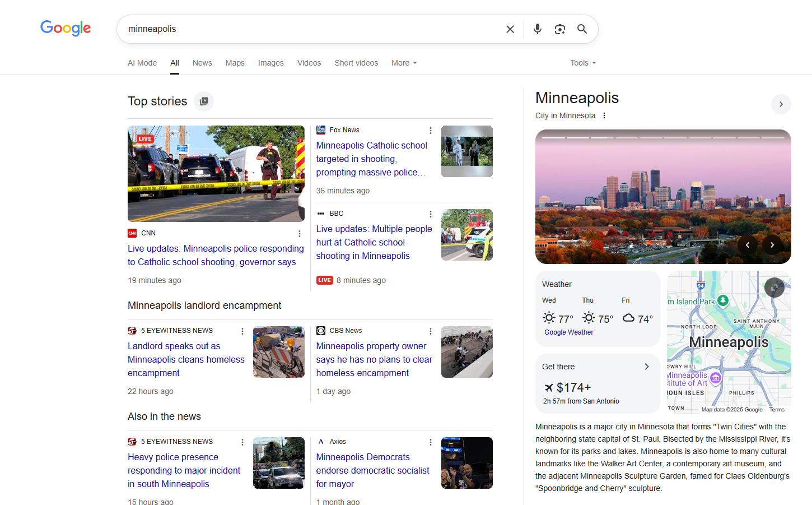Click the CNN source logo icon
Viewport: 812px width, 505px height.
click(x=132, y=233)
